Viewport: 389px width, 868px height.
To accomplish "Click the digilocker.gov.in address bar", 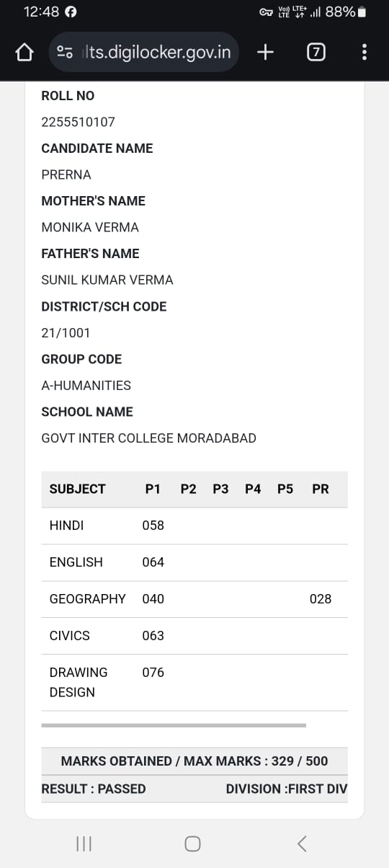I will point(144,52).
